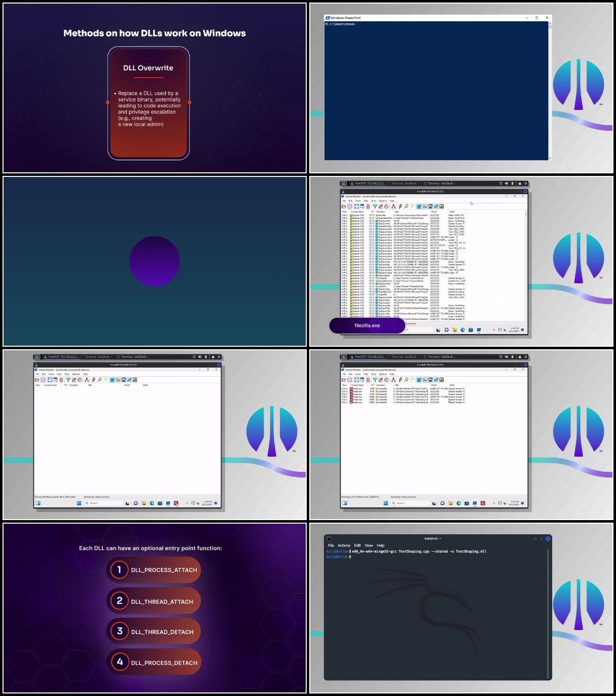Click lock icon in Kali panel above filezilla.exe rows window

point(520,357)
